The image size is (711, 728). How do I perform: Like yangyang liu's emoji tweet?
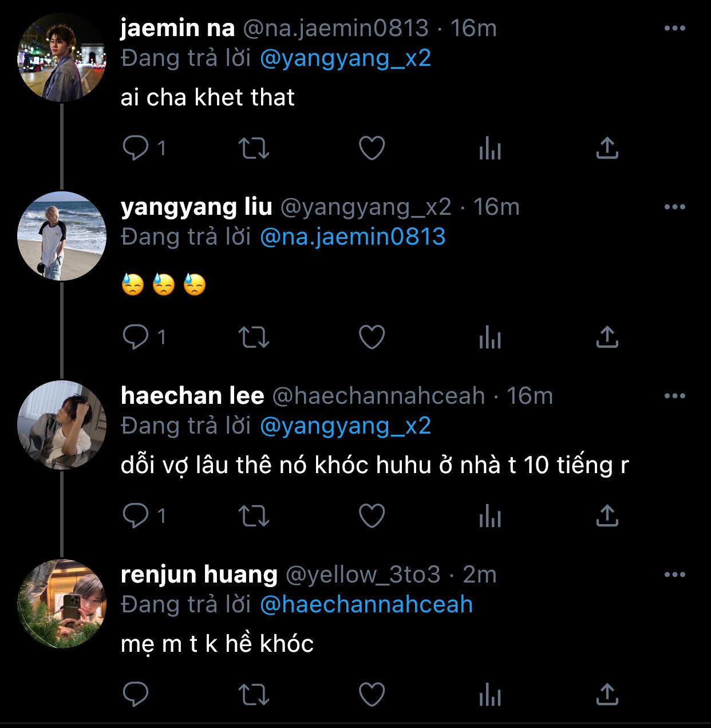tap(372, 337)
